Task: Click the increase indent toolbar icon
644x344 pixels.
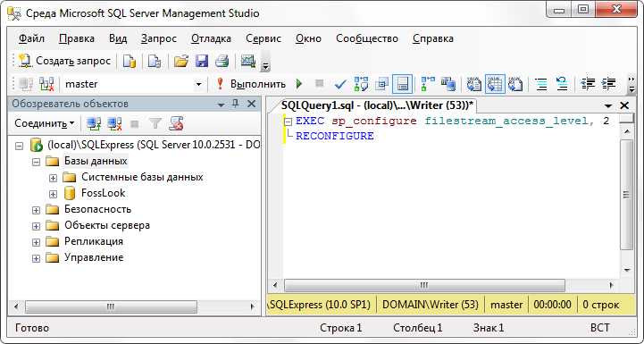Action: 608,84
